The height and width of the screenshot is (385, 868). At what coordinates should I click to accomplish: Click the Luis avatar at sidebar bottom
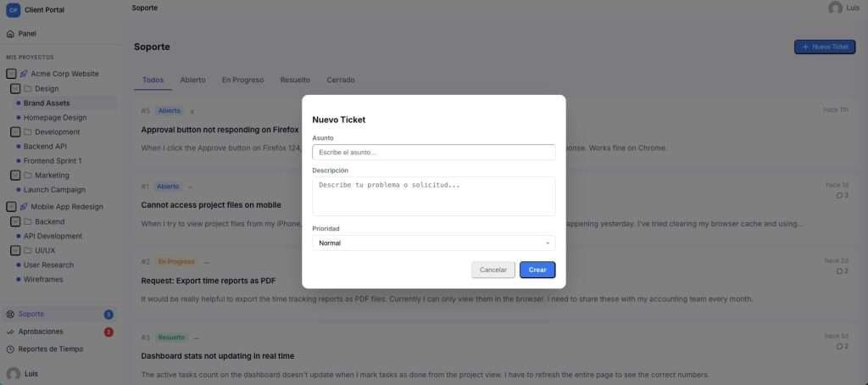click(x=14, y=374)
